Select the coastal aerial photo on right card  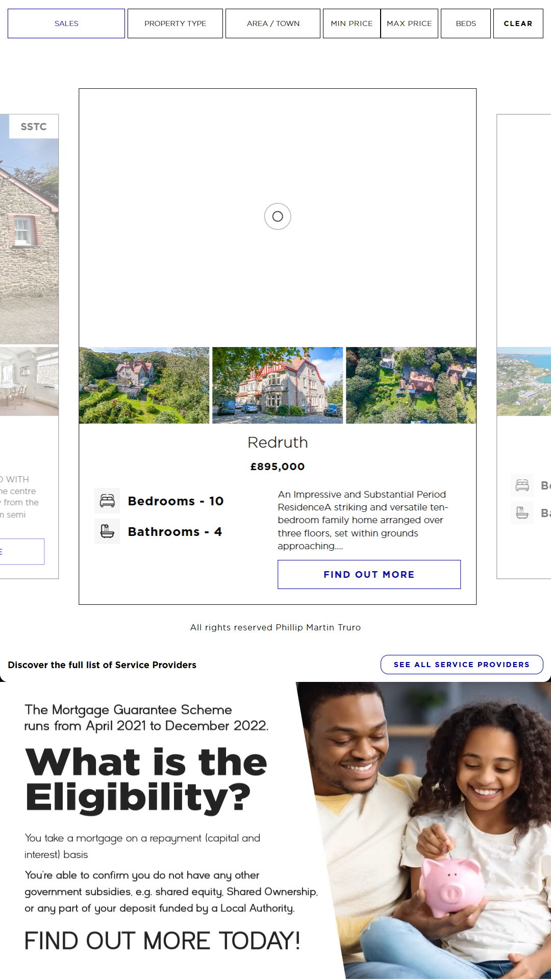(524, 381)
